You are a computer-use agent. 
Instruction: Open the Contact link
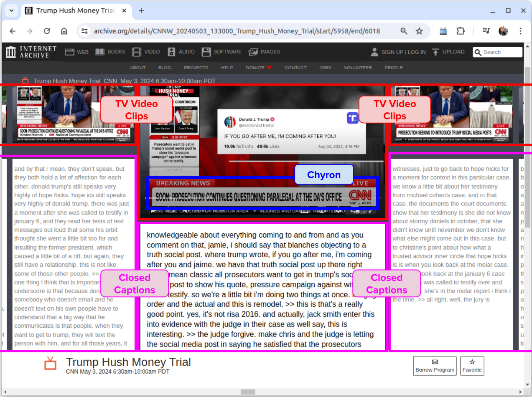tap(295, 68)
